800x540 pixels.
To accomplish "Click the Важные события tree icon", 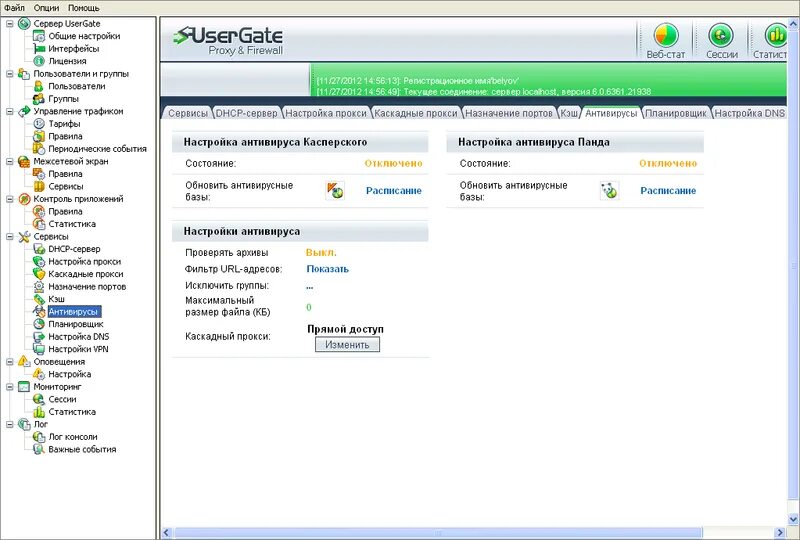I will (39, 449).
